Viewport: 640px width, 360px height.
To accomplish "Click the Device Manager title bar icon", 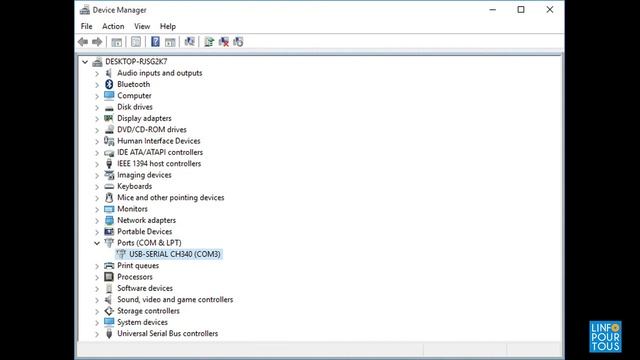I will 85,10.
